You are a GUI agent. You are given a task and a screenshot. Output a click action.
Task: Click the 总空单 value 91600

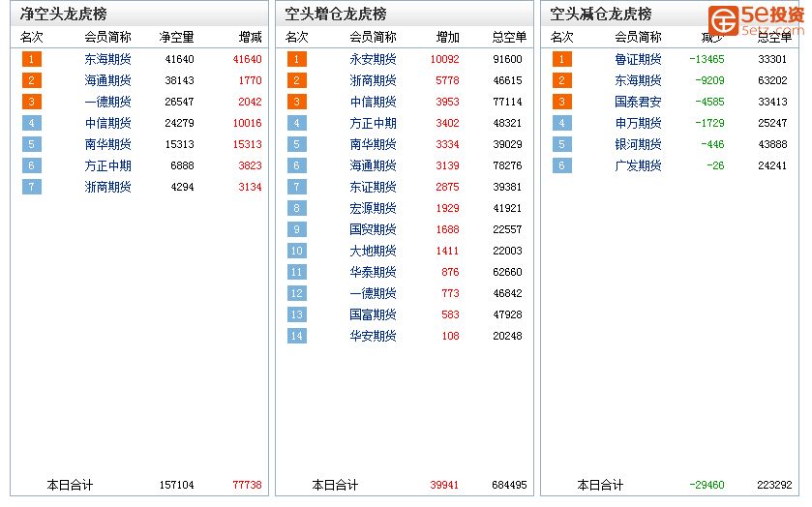[507, 59]
